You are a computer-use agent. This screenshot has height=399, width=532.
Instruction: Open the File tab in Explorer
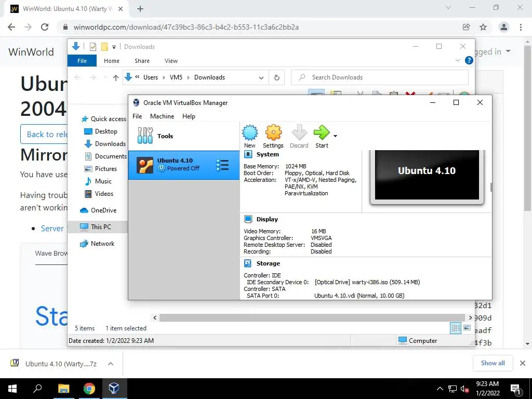tap(82, 61)
